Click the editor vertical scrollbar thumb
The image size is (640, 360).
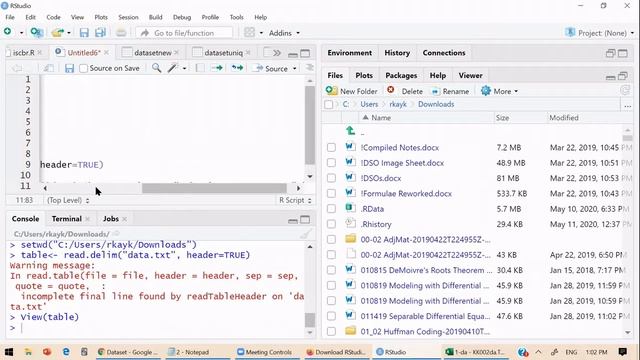pyautogui.click(x=310, y=124)
